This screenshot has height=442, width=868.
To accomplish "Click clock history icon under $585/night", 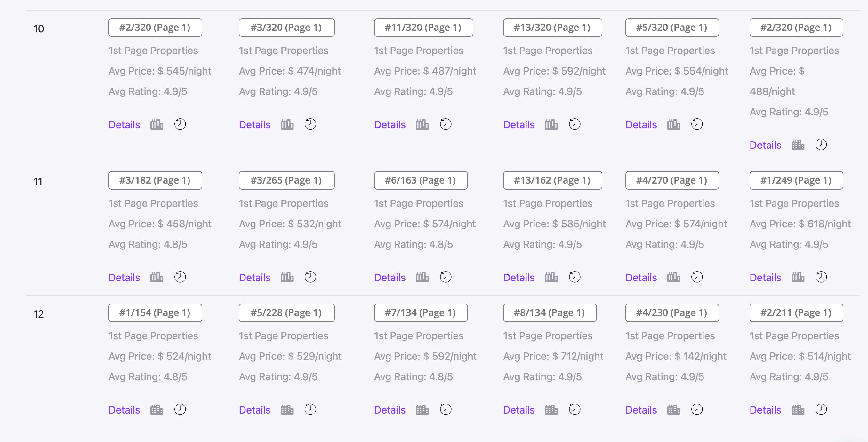I will [575, 277].
